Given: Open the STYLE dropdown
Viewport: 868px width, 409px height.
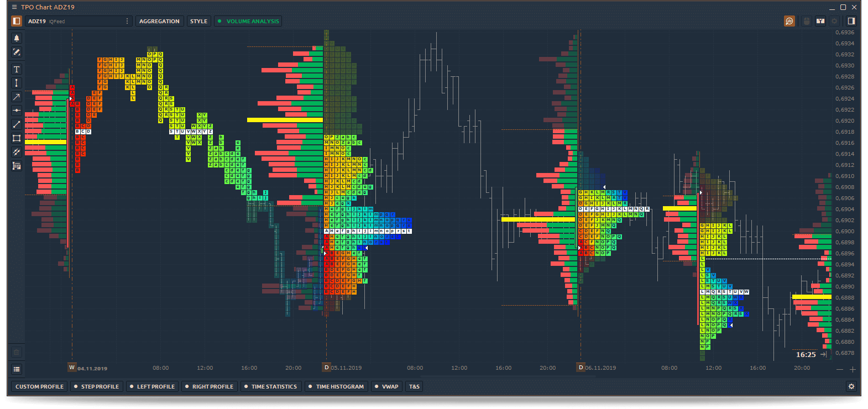Looking at the screenshot, I should coord(198,21).
